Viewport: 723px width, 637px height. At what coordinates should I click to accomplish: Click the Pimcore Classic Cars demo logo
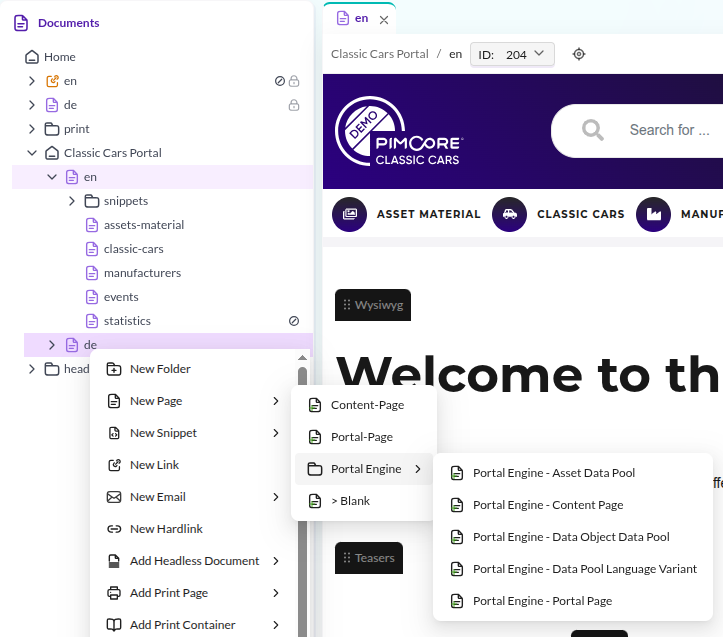click(x=399, y=131)
